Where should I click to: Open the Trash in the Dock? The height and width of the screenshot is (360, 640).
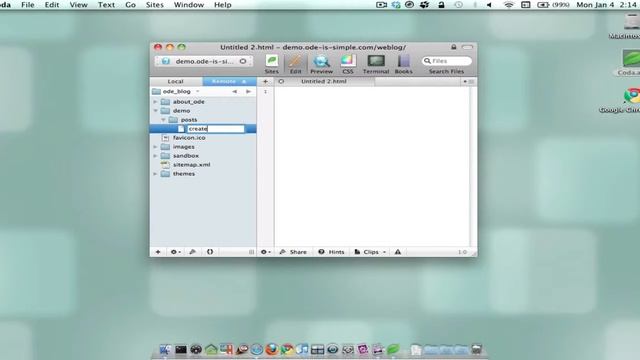click(476, 349)
